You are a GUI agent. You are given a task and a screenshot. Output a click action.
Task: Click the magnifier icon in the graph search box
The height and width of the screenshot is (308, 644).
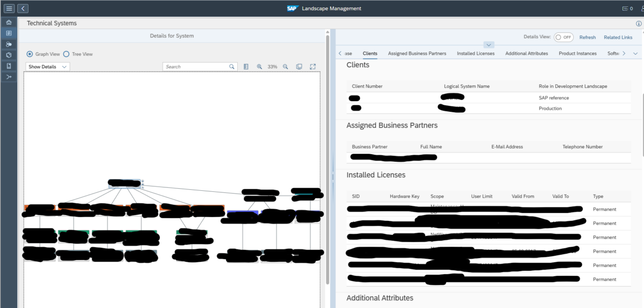pyautogui.click(x=232, y=67)
